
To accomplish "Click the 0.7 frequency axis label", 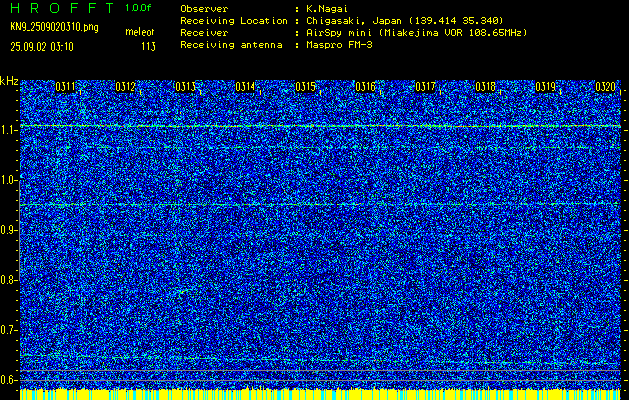I will point(7,330).
